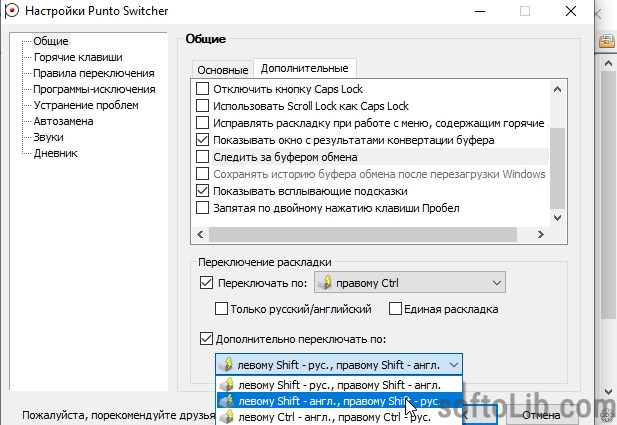
Task: Click down arrow of options list scrollbar
Action: coord(557,218)
